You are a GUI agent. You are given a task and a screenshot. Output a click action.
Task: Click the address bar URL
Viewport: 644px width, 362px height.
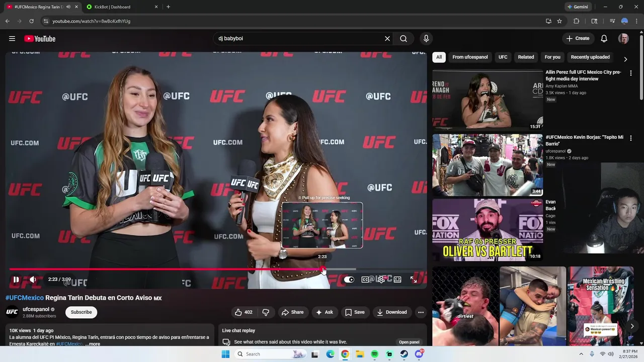click(x=91, y=21)
